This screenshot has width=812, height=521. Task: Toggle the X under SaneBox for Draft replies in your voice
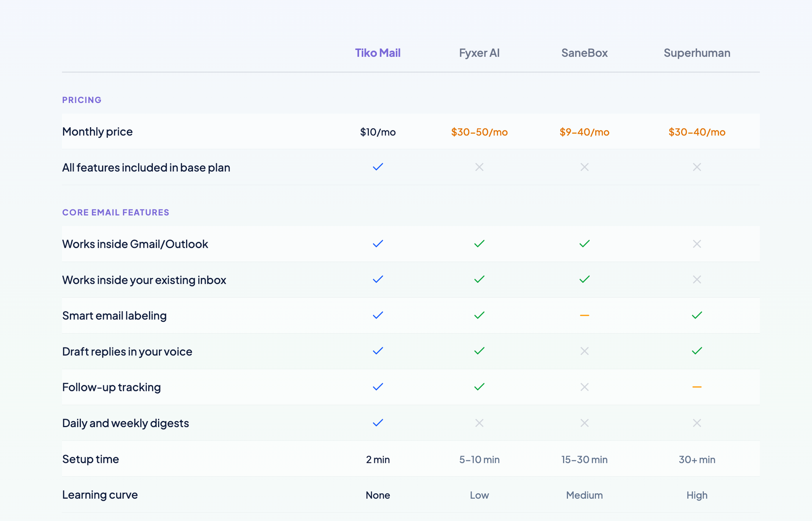click(584, 351)
